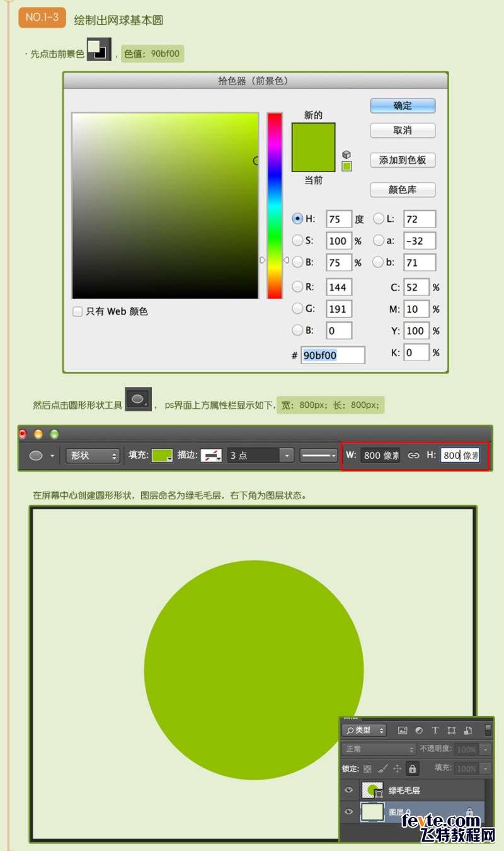Filter layers by pixel image icon
Screen dimensions: 504x851
tap(403, 731)
